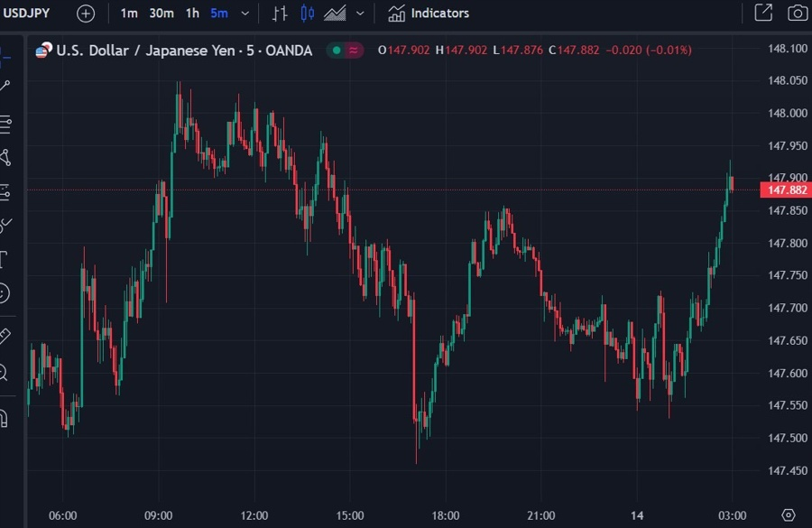
Task: Click the USDJPY flag symbol logo
Action: tap(43, 50)
